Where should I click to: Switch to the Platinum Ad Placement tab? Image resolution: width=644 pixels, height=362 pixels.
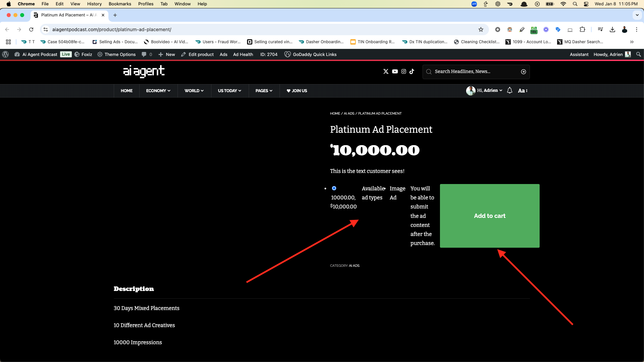pyautogui.click(x=69, y=15)
